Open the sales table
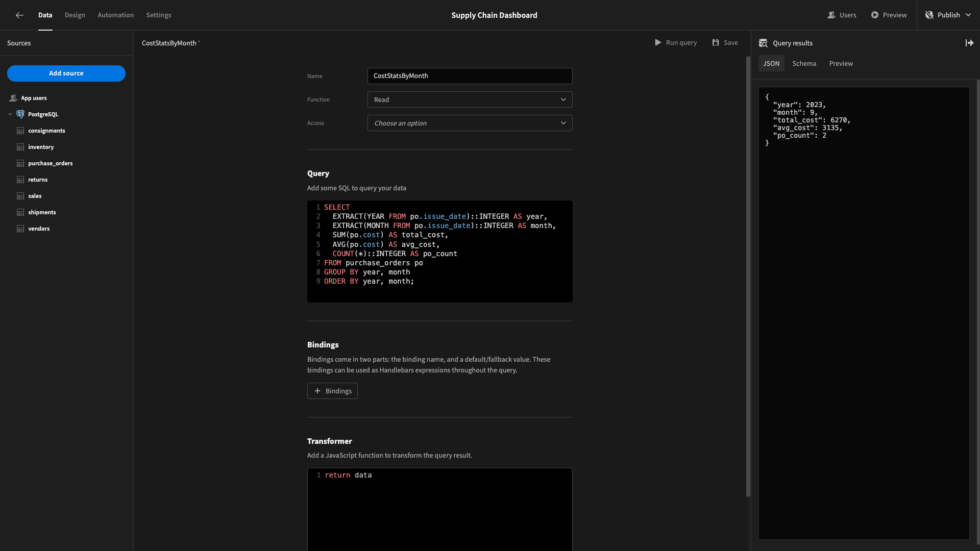Image resolution: width=980 pixels, height=551 pixels. coord(35,196)
